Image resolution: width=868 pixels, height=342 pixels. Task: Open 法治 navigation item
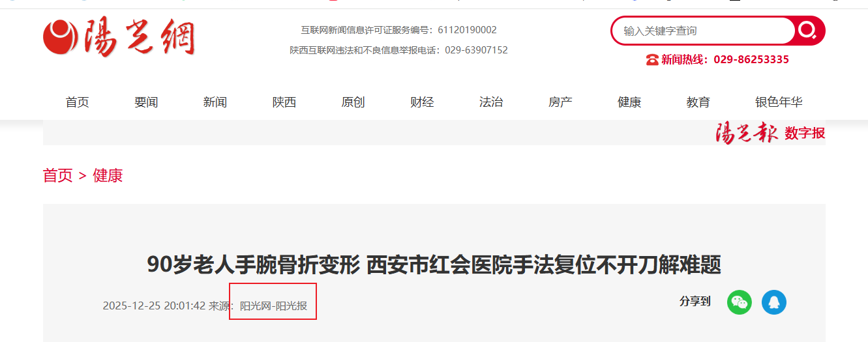click(491, 102)
